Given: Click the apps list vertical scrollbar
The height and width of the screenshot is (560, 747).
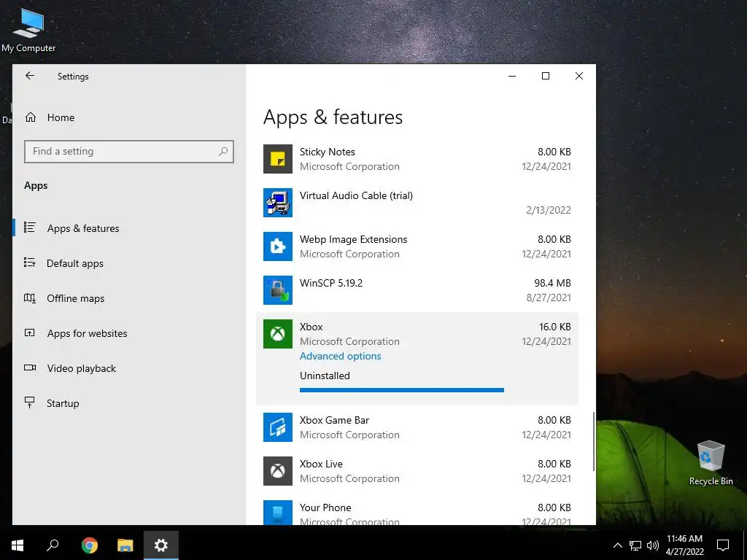Looking at the screenshot, I should tap(594, 441).
